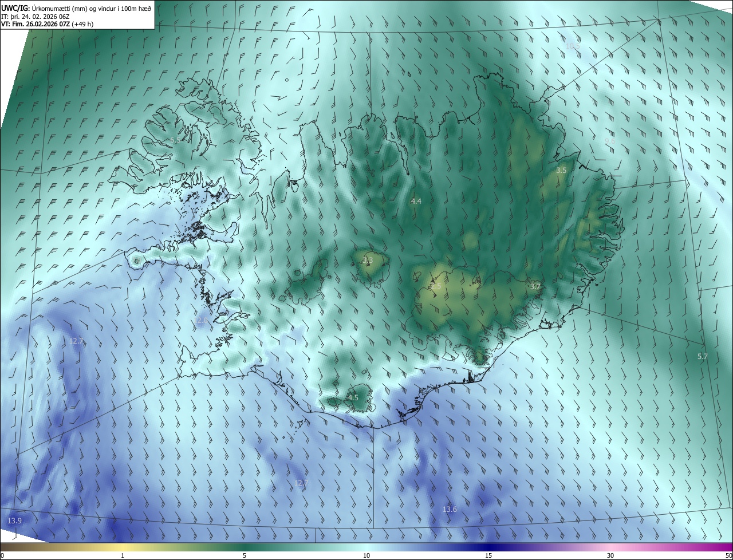
Task: Click the 4.5 value on Mýrdalsjökull glacier
Action: 353,397
